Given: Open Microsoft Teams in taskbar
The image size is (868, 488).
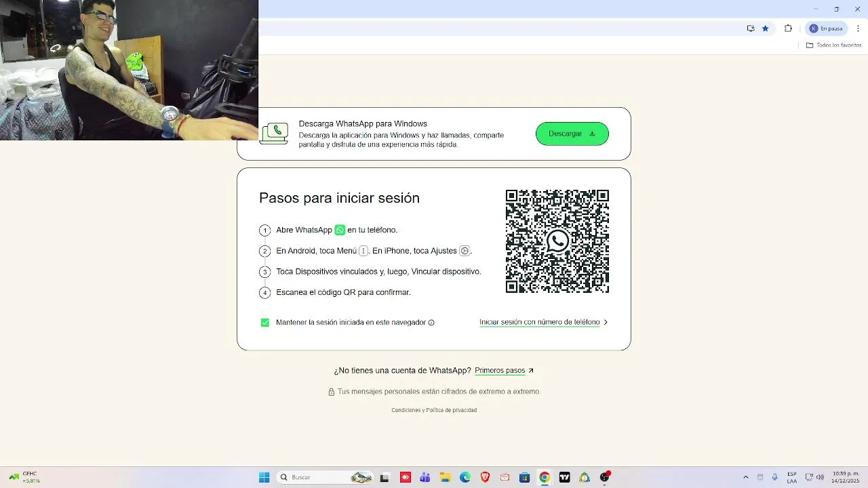Looking at the screenshot, I should click(425, 477).
